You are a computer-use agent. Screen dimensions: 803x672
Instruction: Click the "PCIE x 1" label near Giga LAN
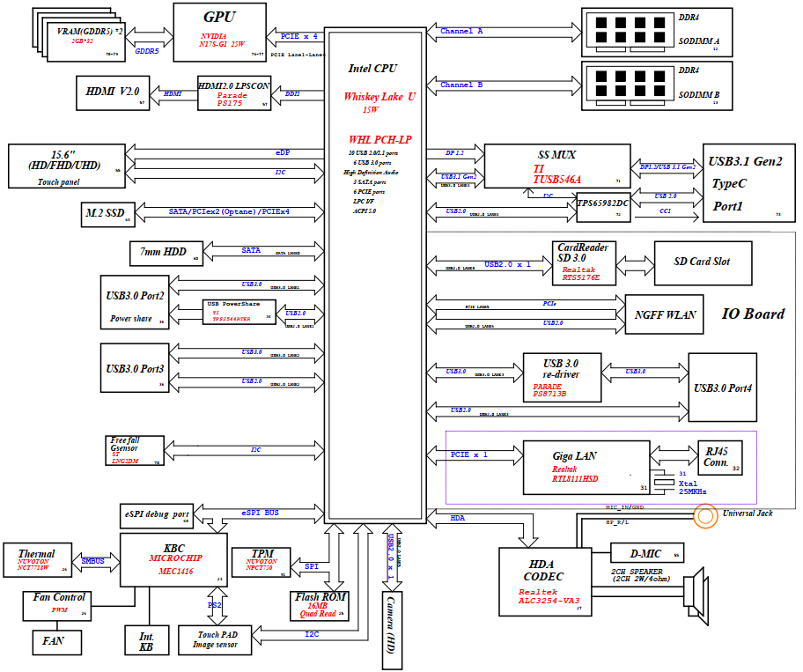pos(469,454)
